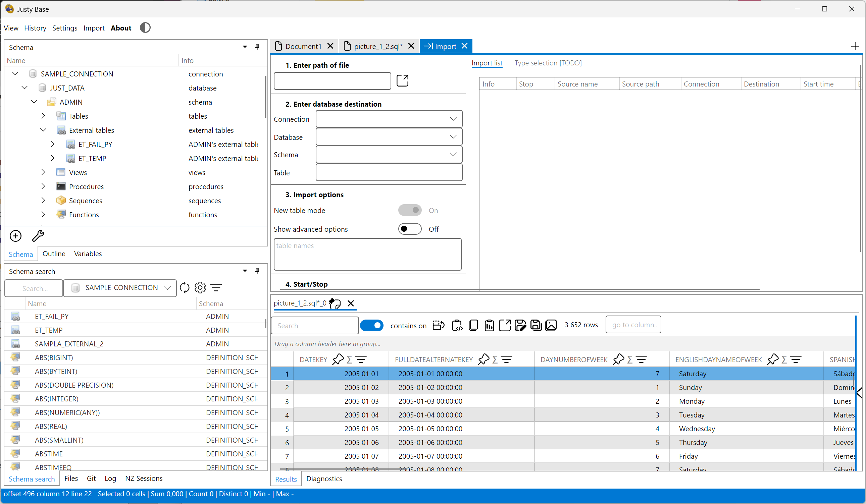This screenshot has width=866, height=504.
Task: Open the Database dropdown in Import
Action: pos(389,137)
